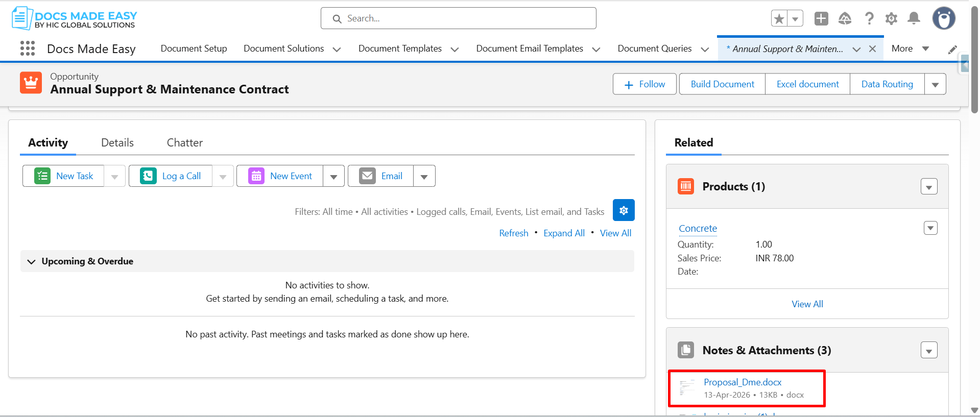Open the Products list actions dropdown

[929, 187]
